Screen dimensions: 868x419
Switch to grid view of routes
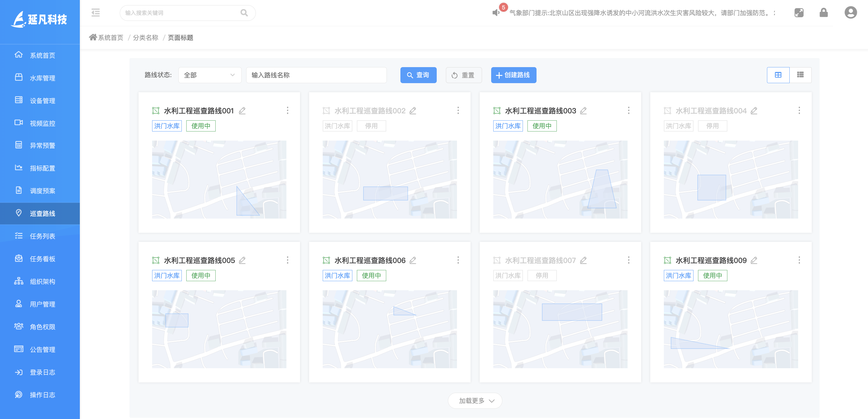tap(778, 75)
